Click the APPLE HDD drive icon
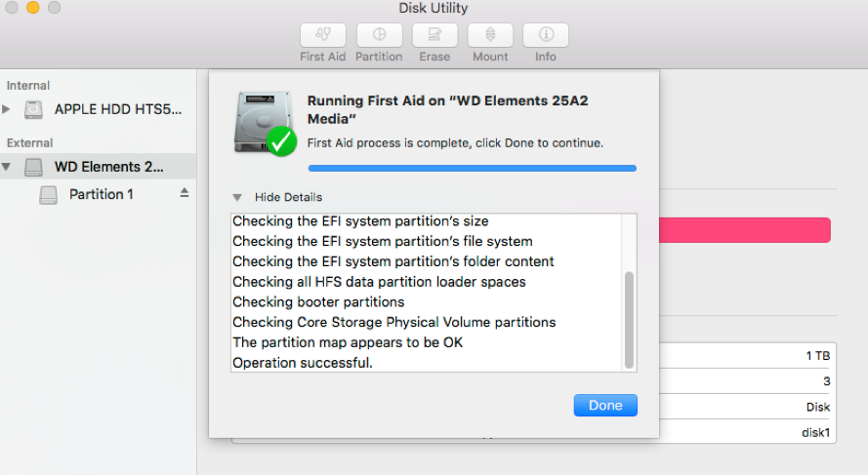This screenshot has height=475, width=868. point(33,109)
